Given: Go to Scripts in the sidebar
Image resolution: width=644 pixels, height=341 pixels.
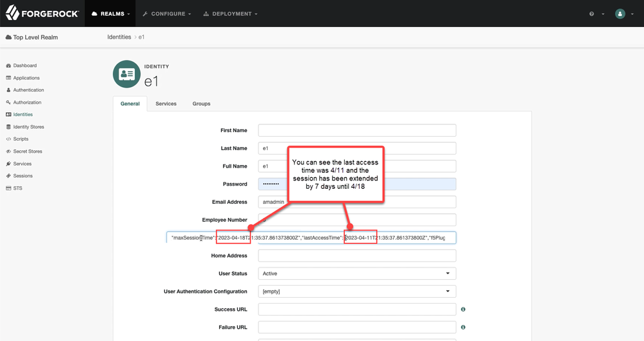Looking at the screenshot, I should tap(21, 139).
